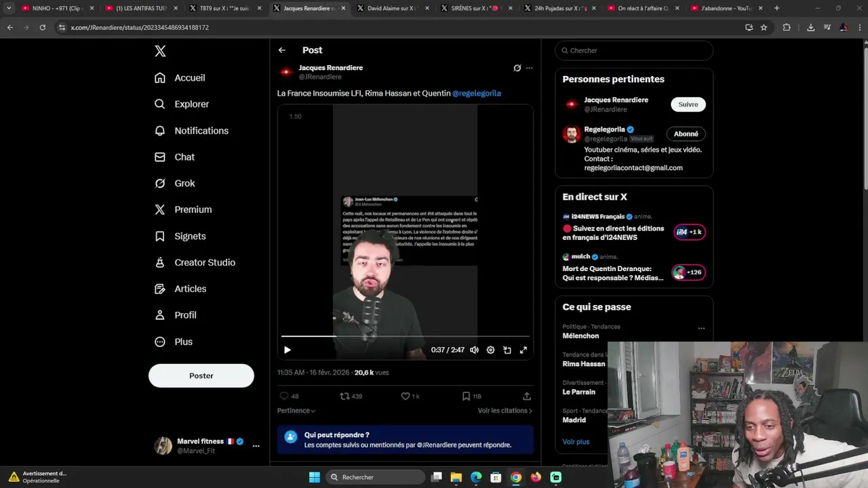This screenshot has height=488, width=868.
Task: Open the browser extensions icon
Action: [x=787, y=28]
